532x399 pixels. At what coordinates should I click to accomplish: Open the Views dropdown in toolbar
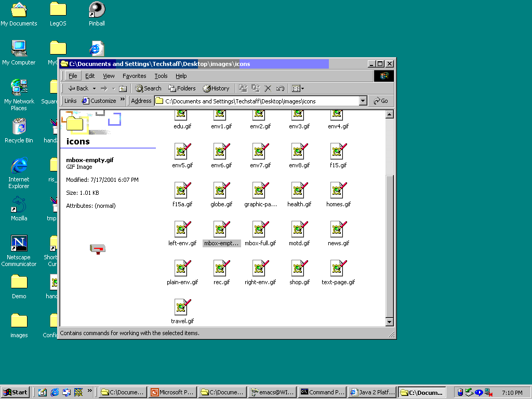(298, 88)
